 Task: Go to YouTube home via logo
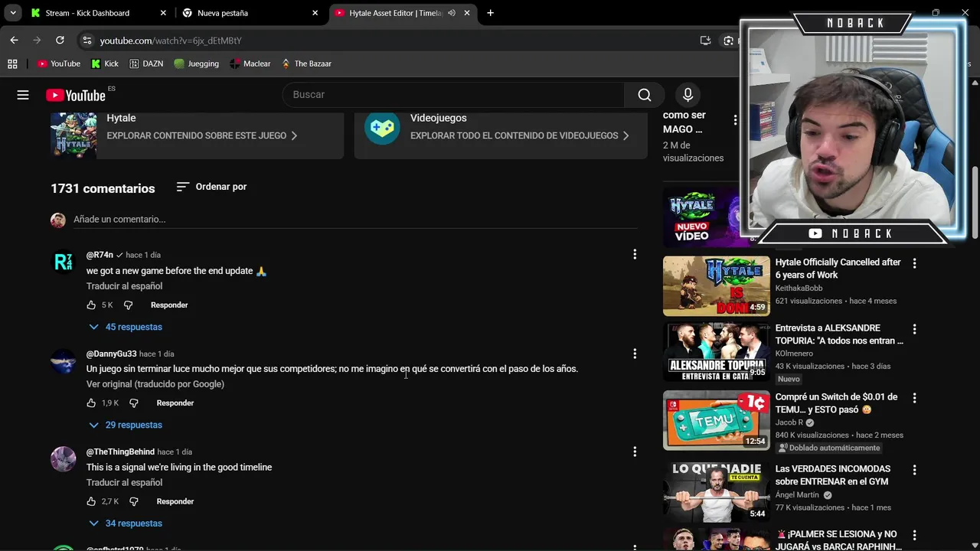point(75,95)
